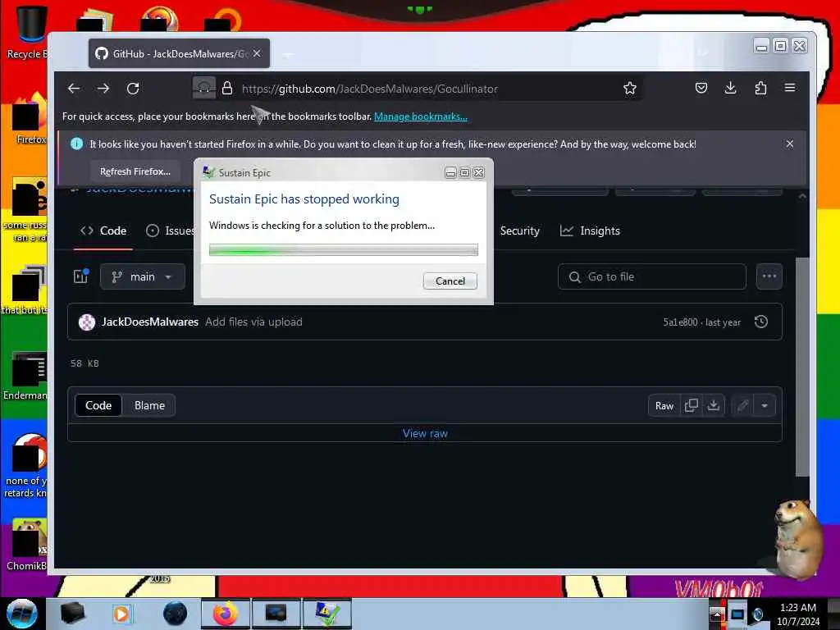840x630 pixels.
Task: Switch to the repository Code tab
Action: pos(103,231)
